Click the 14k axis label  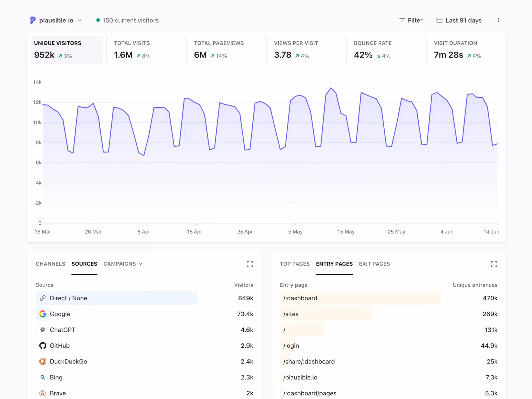pos(37,82)
